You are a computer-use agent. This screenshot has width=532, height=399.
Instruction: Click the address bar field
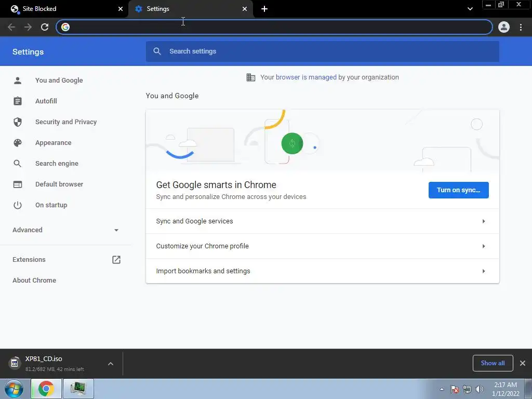tap(274, 27)
